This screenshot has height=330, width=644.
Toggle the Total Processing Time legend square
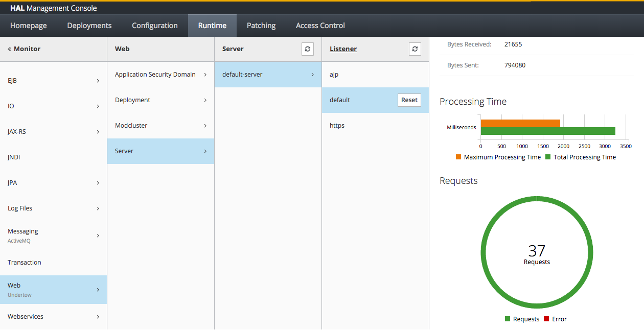coord(548,157)
